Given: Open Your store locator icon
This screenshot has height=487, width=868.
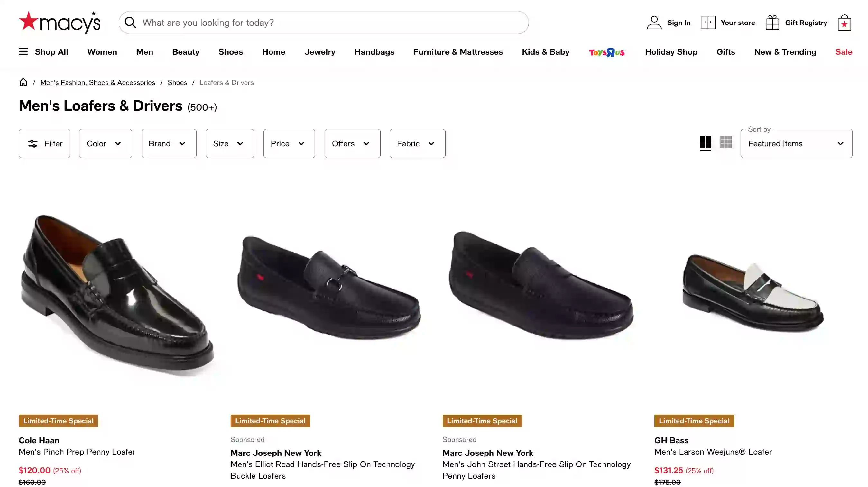Looking at the screenshot, I should pyautogui.click(x=707, y=22).
